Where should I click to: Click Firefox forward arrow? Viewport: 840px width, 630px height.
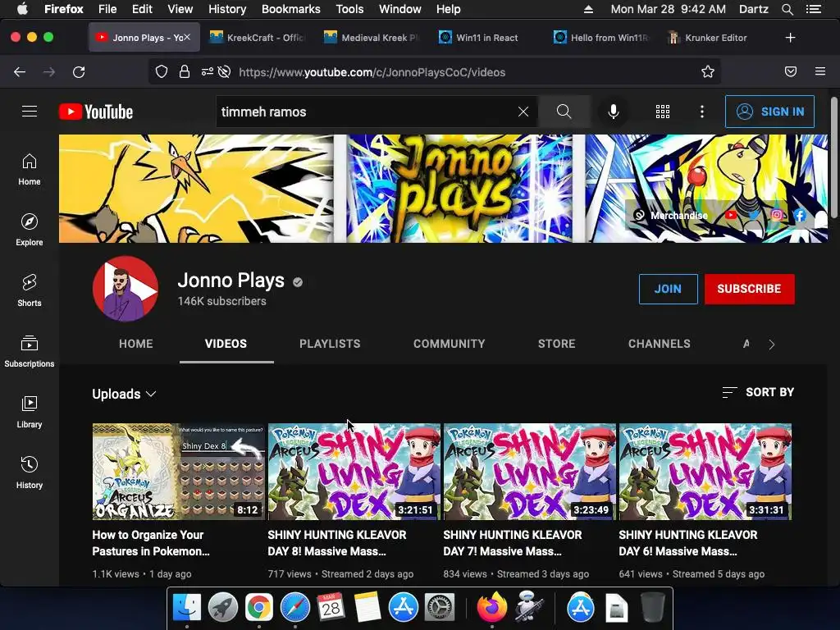(x=49, y=72)
